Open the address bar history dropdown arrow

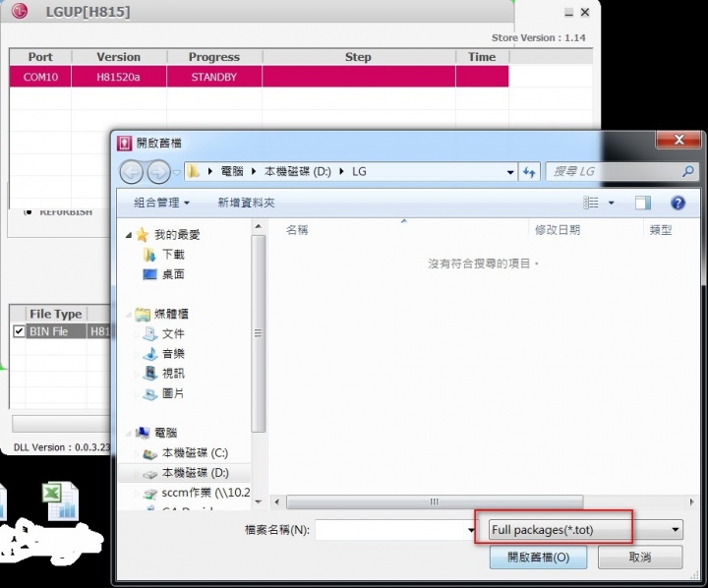510,172
